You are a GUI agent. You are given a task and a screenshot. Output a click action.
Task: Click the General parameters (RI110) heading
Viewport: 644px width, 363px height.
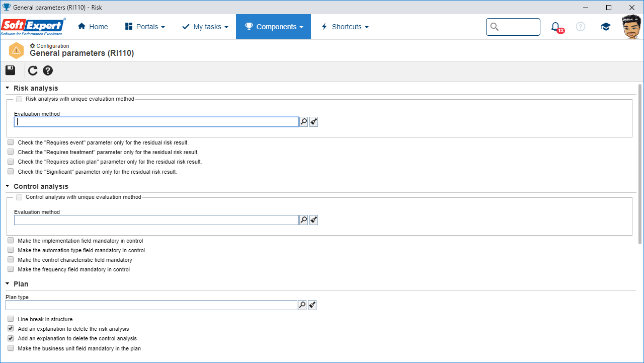(82, 53)
